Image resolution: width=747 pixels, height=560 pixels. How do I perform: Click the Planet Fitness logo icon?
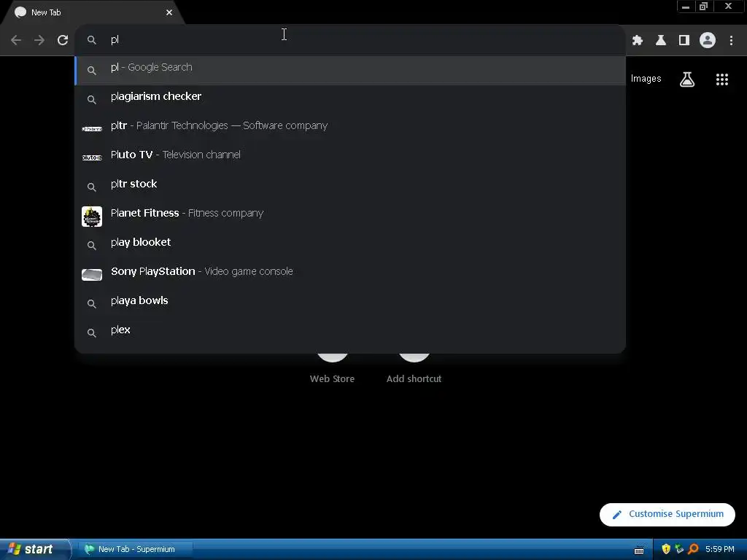point(92,216)
